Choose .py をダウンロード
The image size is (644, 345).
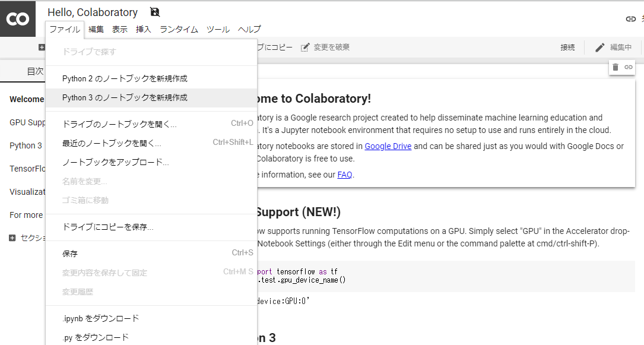point(151,337)
